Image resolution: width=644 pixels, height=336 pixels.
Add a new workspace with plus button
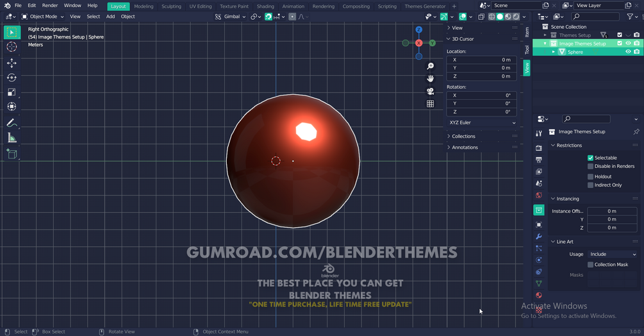tap(454, 6)
